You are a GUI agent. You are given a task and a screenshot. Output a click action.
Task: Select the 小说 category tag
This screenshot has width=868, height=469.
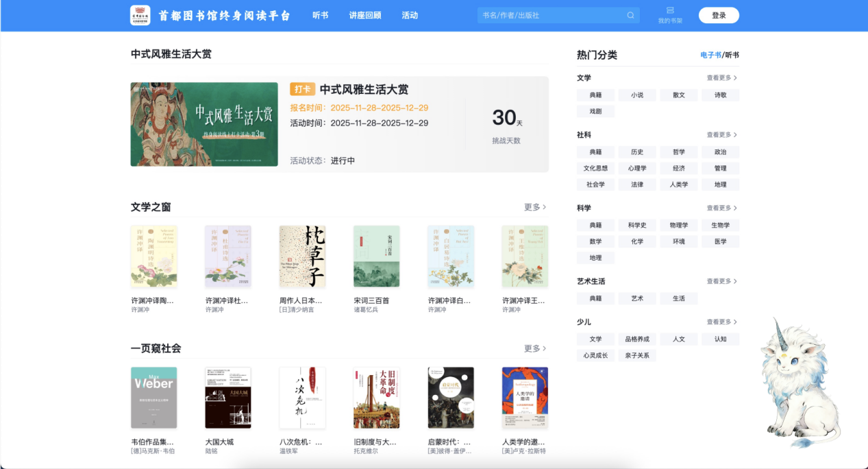click(x=636, y=95)
